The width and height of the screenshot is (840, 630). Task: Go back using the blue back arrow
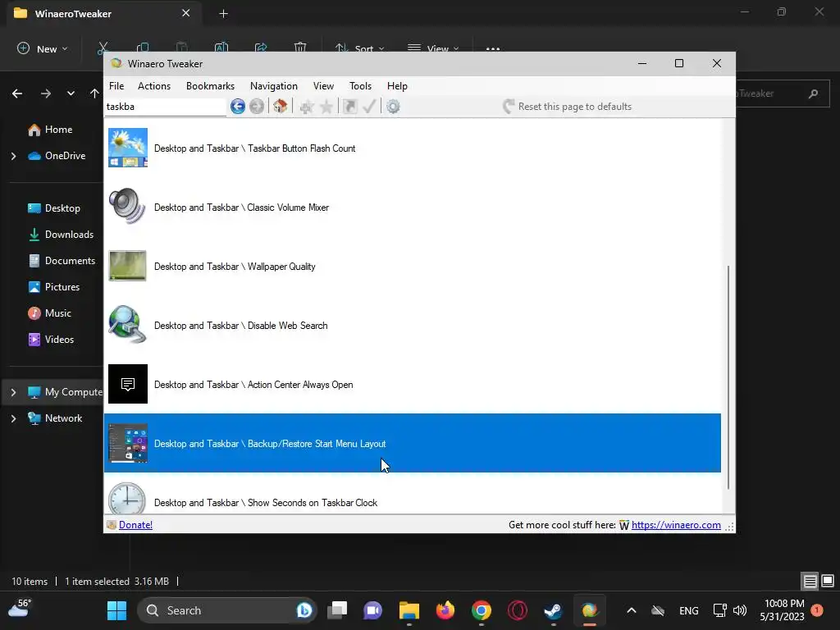[238, 107]
